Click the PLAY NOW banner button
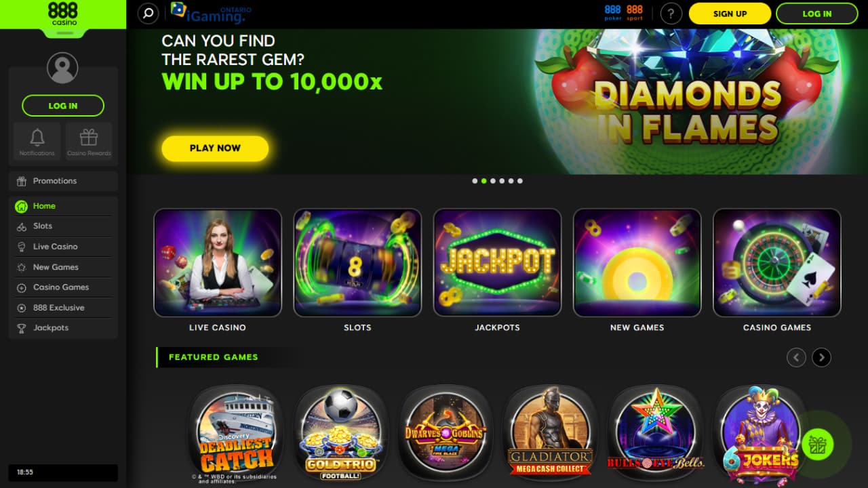 [x=215, y=148]
